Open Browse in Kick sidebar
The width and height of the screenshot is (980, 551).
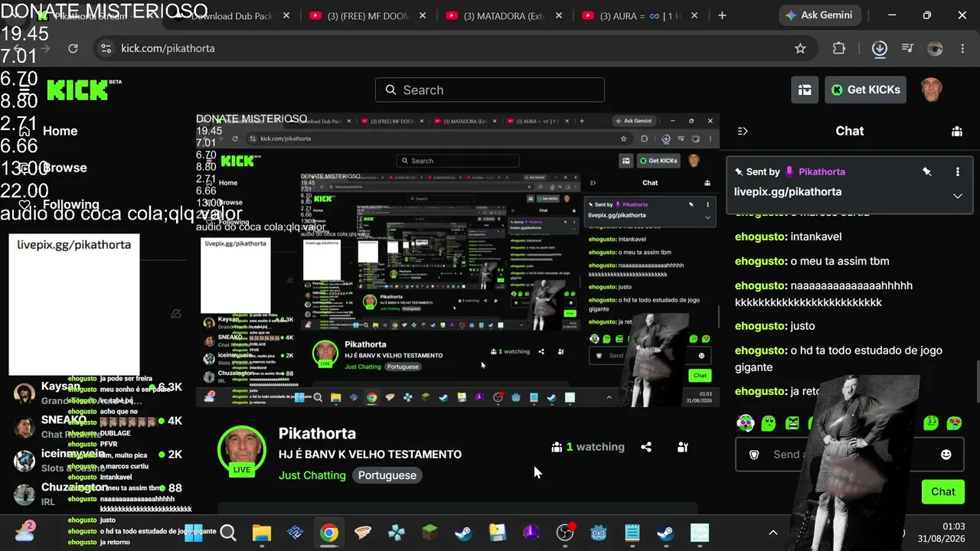(64, 168)
